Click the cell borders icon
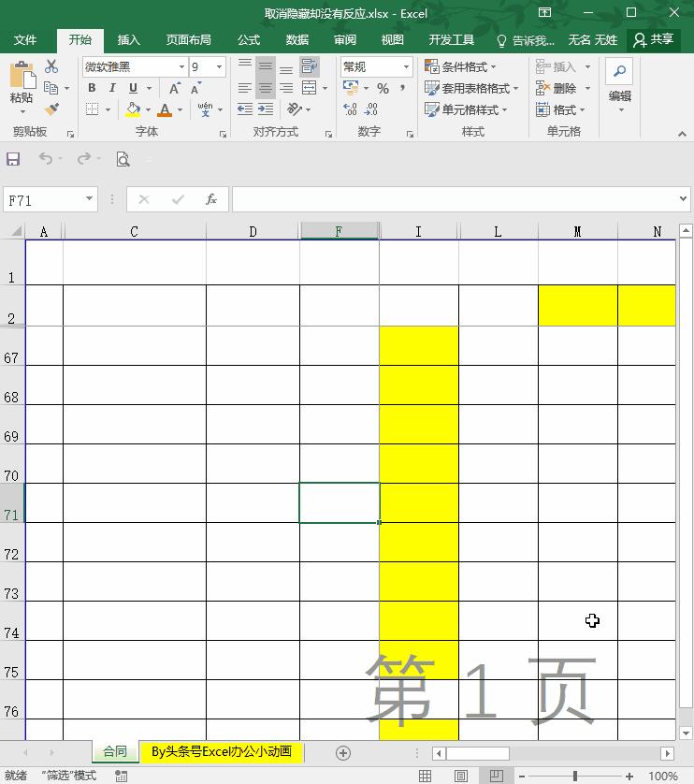This screenshot has width=694, height=784. pyautogui.click(x=92, y=109)
